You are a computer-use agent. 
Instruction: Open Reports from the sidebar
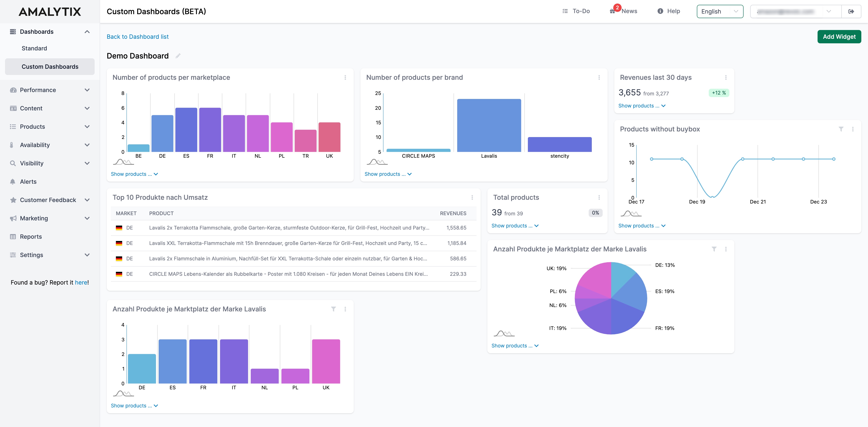(x=31, y=236)
